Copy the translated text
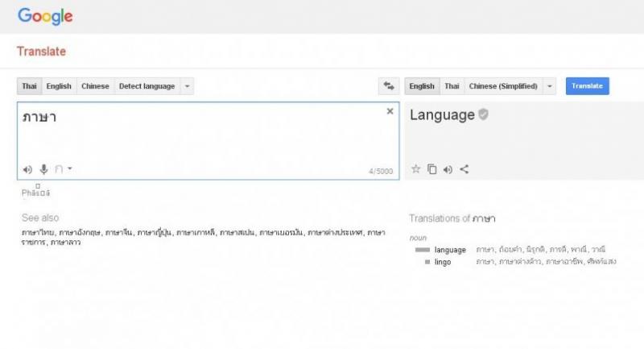Screen dimensions: 644x349 pos(432,169)
